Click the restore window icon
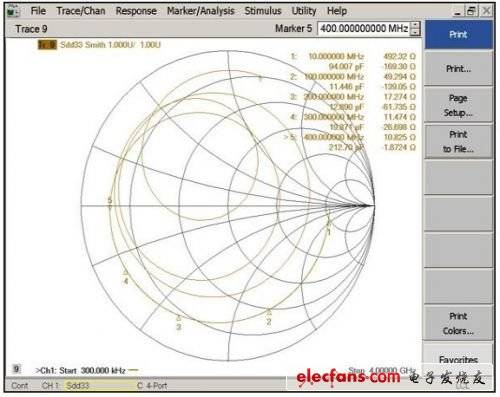Screen dimensions: 500x397 [x=471, y=11]
